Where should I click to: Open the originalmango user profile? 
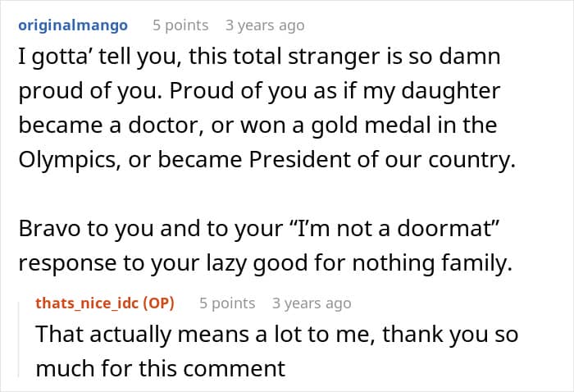coord(73,25)
